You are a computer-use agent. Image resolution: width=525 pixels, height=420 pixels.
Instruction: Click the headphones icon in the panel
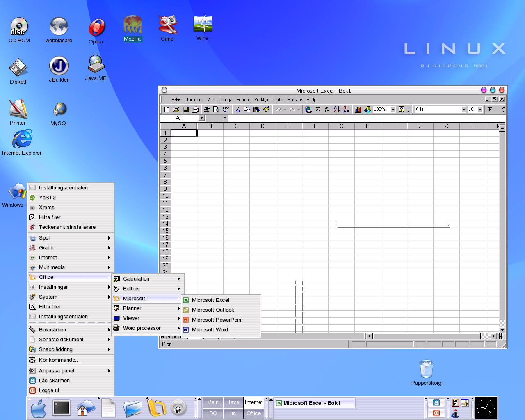(178, 409)
